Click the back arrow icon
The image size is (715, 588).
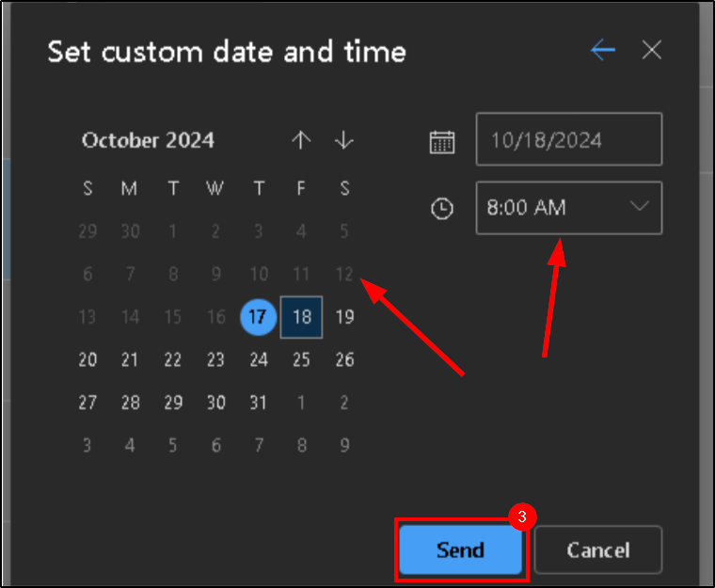click(603, 51)
